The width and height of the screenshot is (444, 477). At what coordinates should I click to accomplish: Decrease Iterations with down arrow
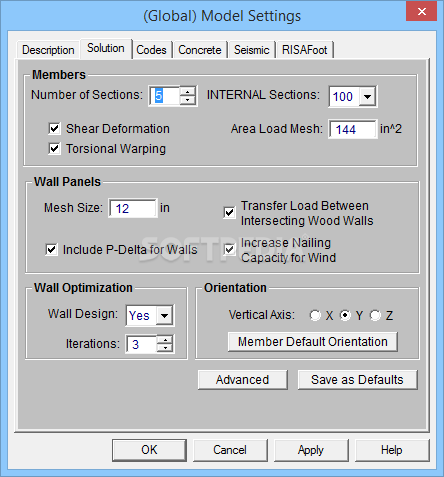pos(165,348)
